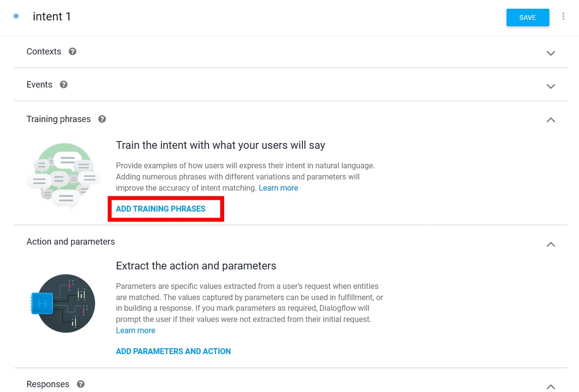Open help icon beside Training phrases

pos(102,119)
